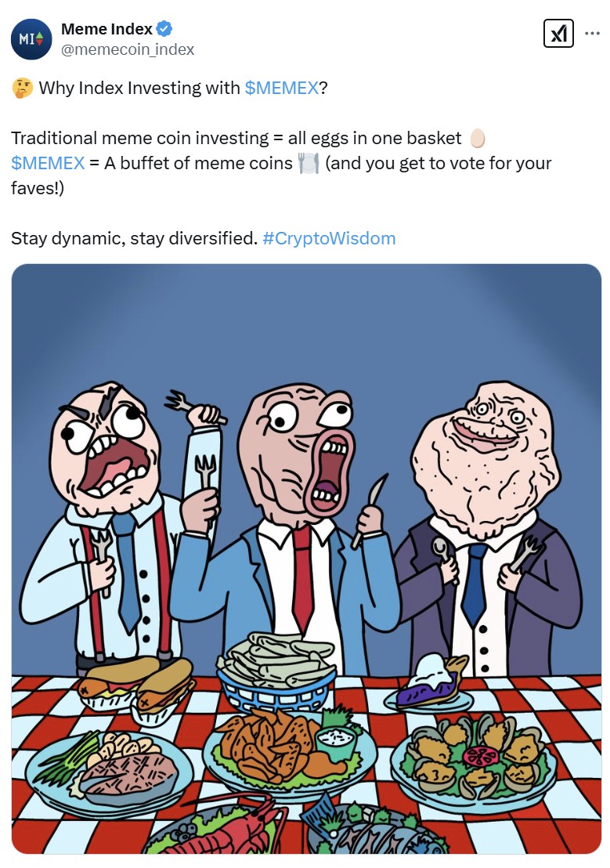Click the egg emoji after basket
610x868 pixels.
[477, 138]
